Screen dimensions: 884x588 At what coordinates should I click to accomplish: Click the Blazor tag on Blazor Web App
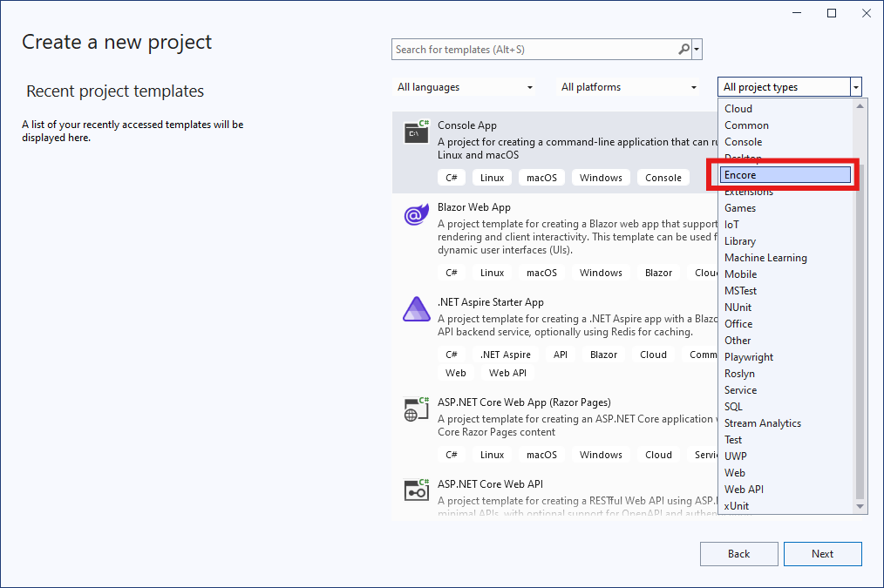click(x=658, y=273)
